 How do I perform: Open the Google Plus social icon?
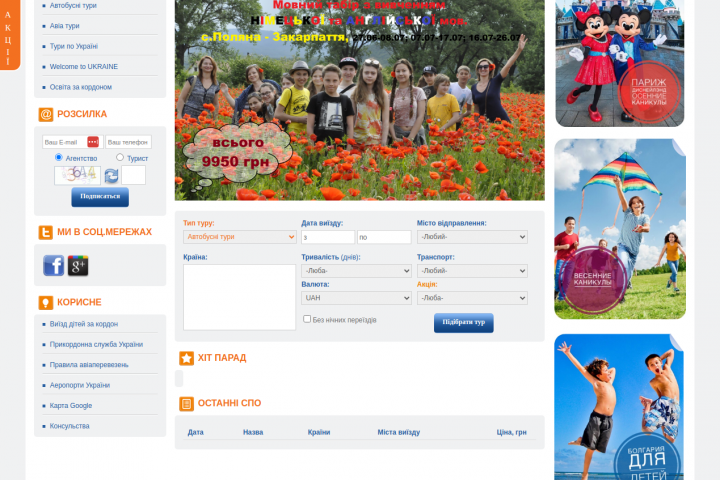tap(78, 265)
